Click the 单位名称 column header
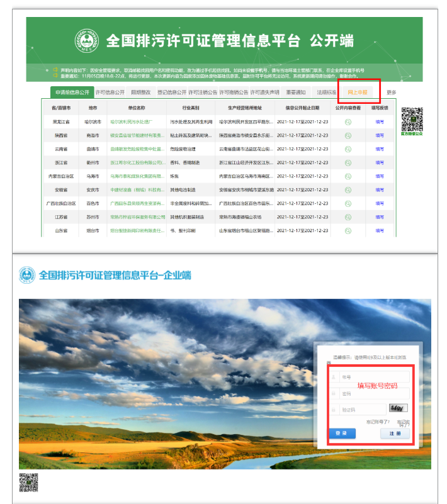Viewport: 447px width, 504px height. click(137, 108)
